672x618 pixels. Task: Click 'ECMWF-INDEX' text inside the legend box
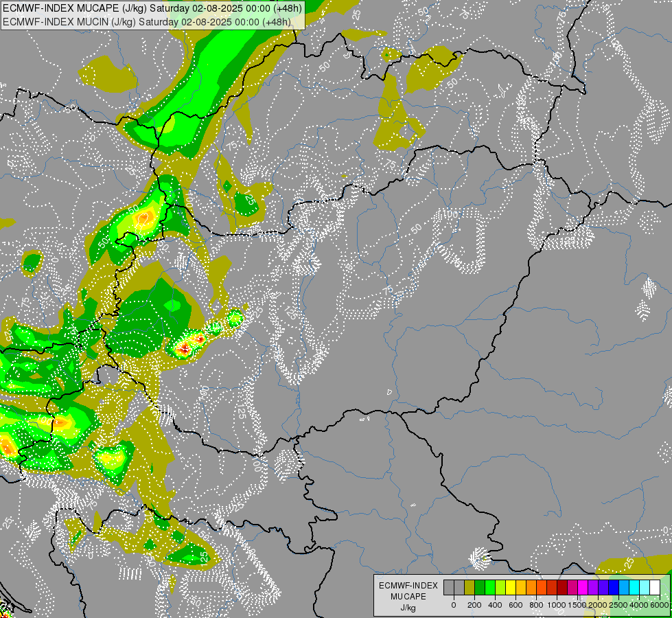[x=408, y=586]
